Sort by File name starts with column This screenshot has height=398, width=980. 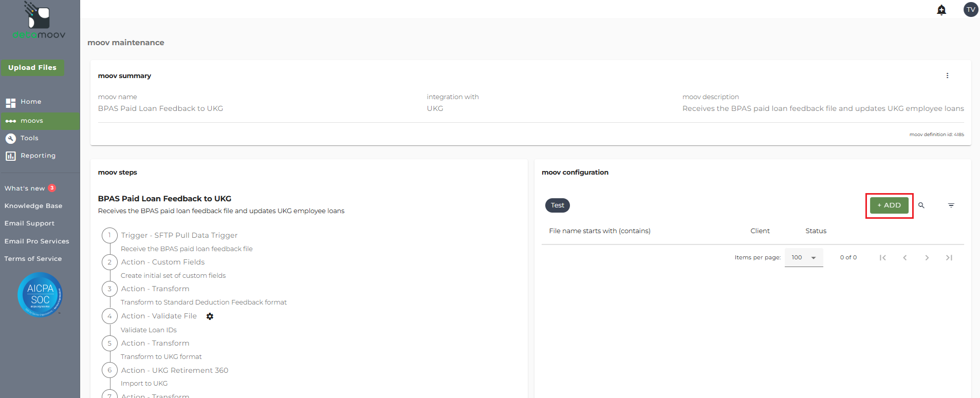600,231
